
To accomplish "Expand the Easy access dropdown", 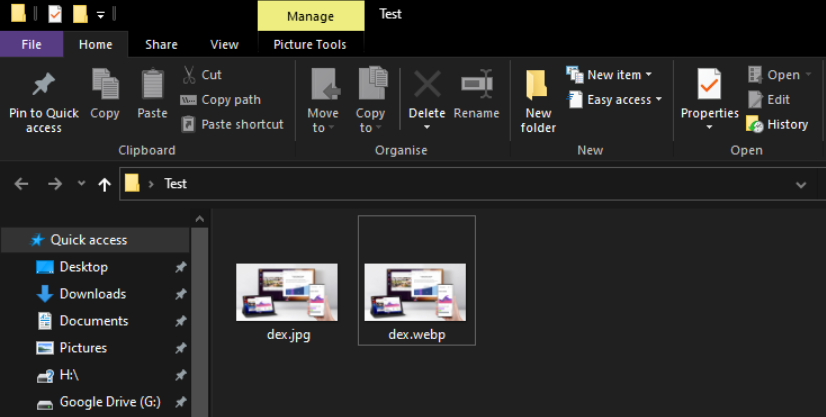I will coord(613,100).
